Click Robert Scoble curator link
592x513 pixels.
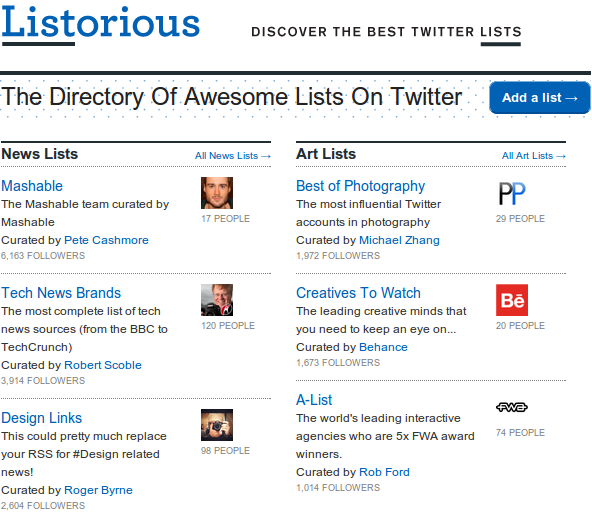pyautogui.click(x=103, y=365)
